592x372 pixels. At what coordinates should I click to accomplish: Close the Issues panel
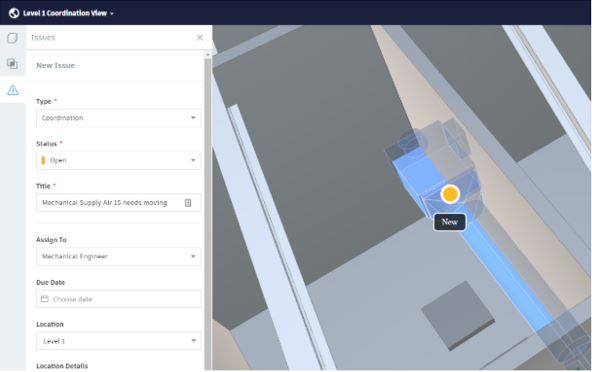tap(200, 37)
